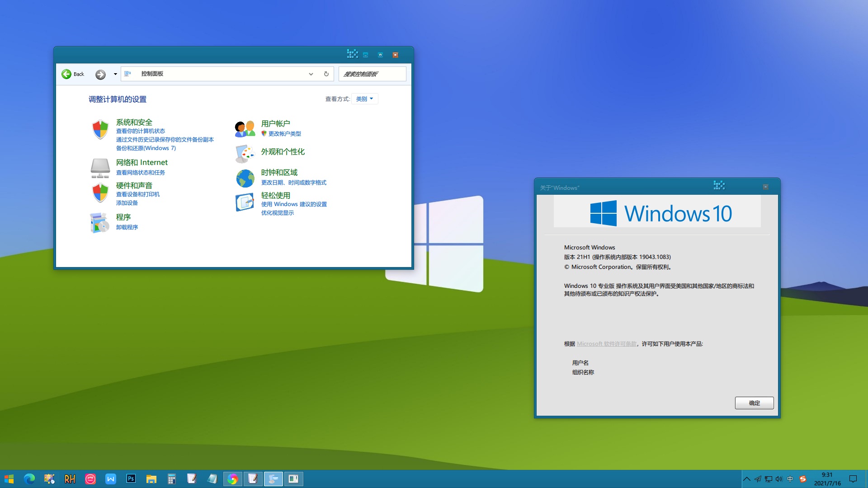Open Microsoft 软件许可条款 link

pyautogui.click(x=607, y=344)
